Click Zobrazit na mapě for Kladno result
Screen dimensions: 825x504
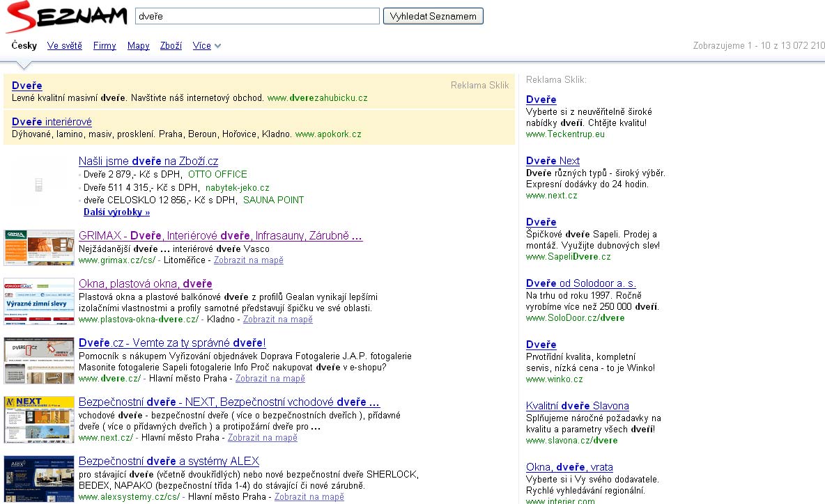[278, 320]
